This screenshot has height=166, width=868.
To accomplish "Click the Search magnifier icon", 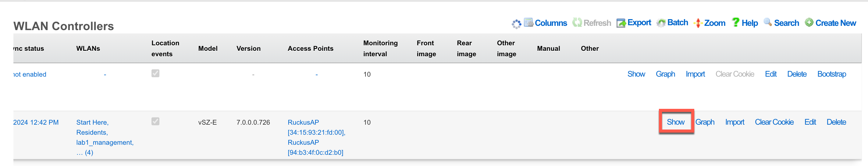I will tap(768, 22).
